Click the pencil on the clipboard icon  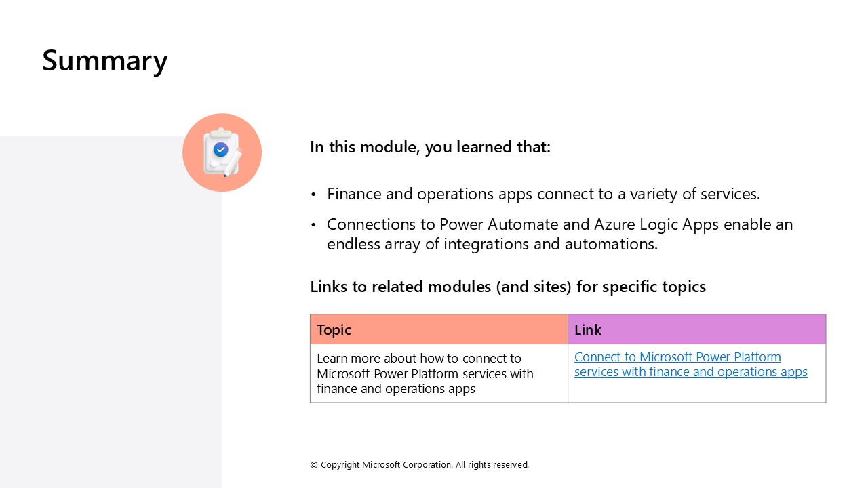coord(233,163)
